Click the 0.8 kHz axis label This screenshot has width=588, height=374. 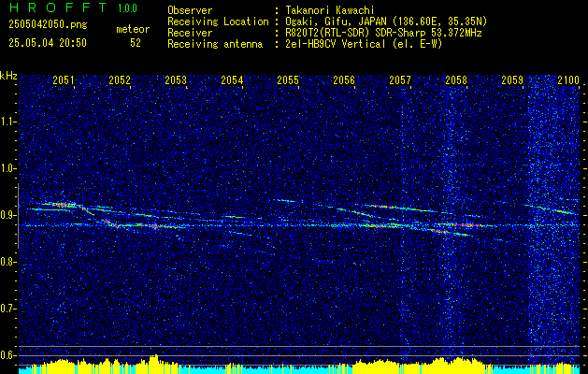click(7, 262)
